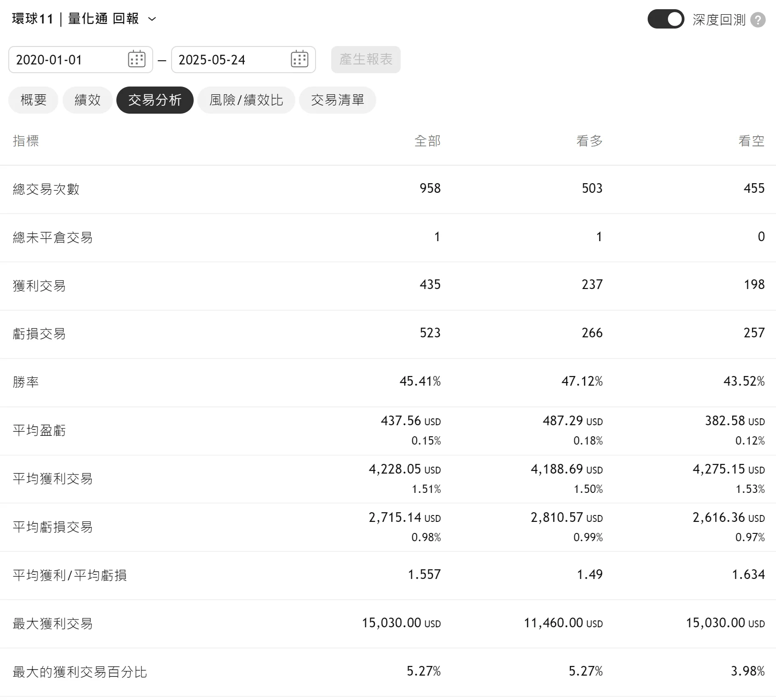Click short losing trades value 257
The width and height of the screenshot is (776, 700).
click(x=754, y=333)
